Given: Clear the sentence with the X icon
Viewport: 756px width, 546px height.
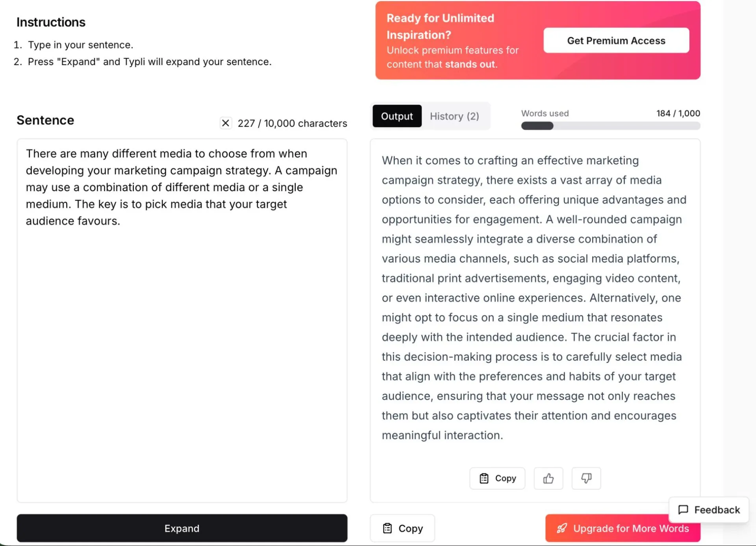Looking at the screenshot, I should pos(226,123).
